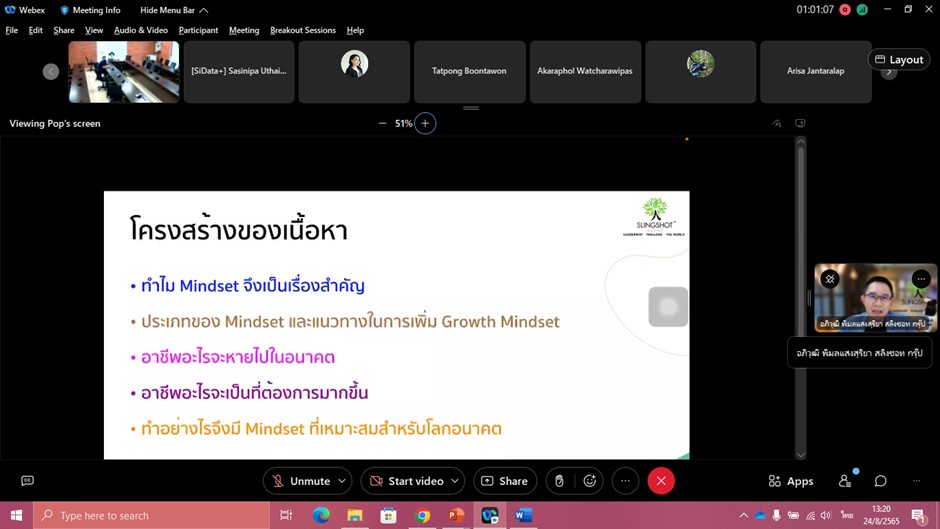Open the Layout options dropdown

point(898,59)
